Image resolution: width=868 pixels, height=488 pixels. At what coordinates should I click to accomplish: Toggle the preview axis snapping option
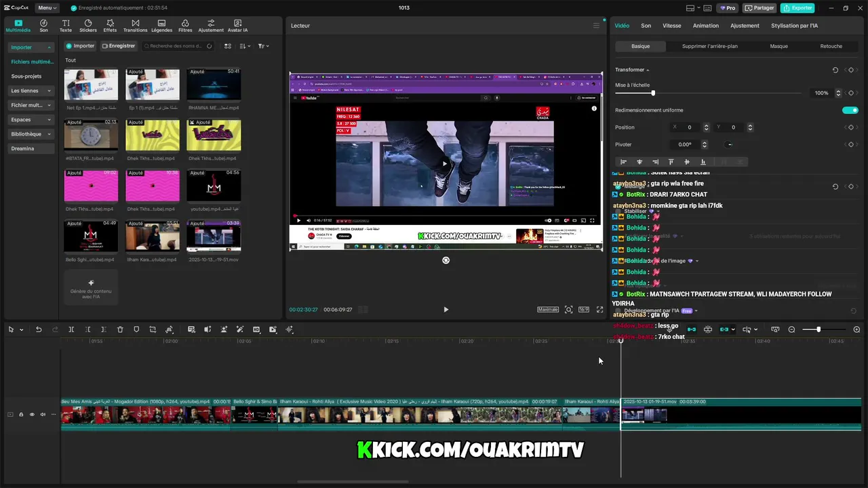747,329
